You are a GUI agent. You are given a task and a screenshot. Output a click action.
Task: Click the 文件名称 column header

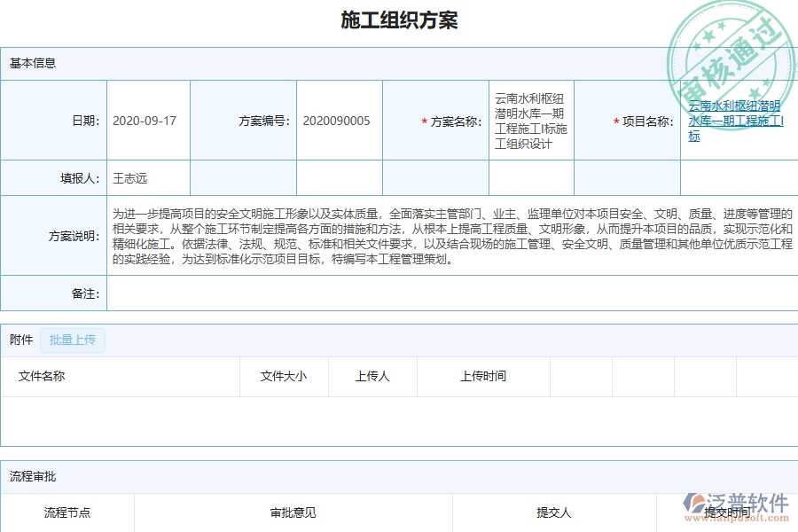point(43,376)
